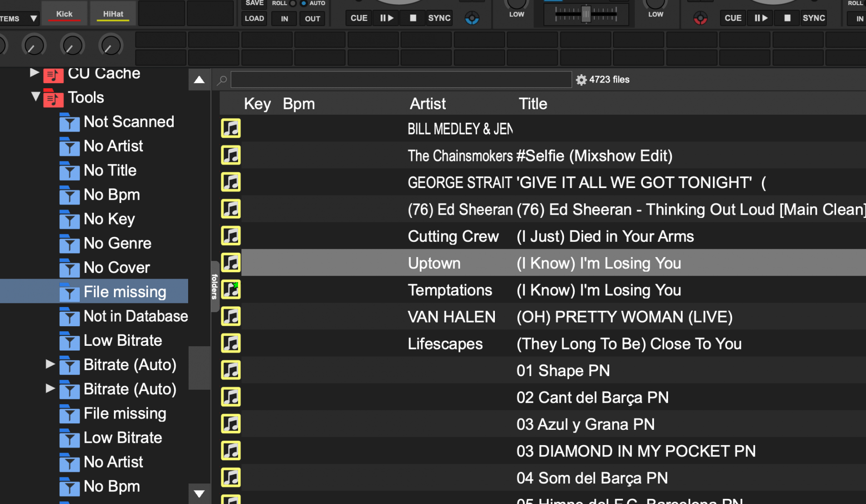Click the music file icon for BILL MEDLEY row
Viewport: 866px width, 504px height.
click(x=231, y=128)
